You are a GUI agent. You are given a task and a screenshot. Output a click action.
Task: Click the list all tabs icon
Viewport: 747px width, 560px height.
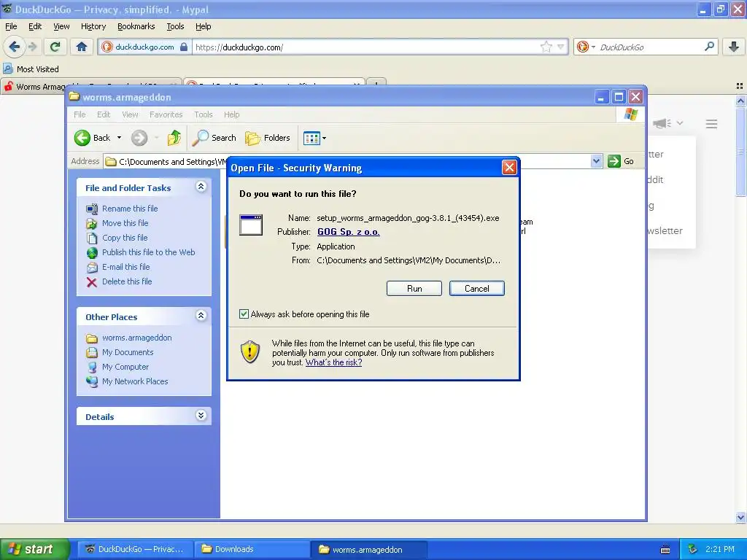click(x=740, y=86)
